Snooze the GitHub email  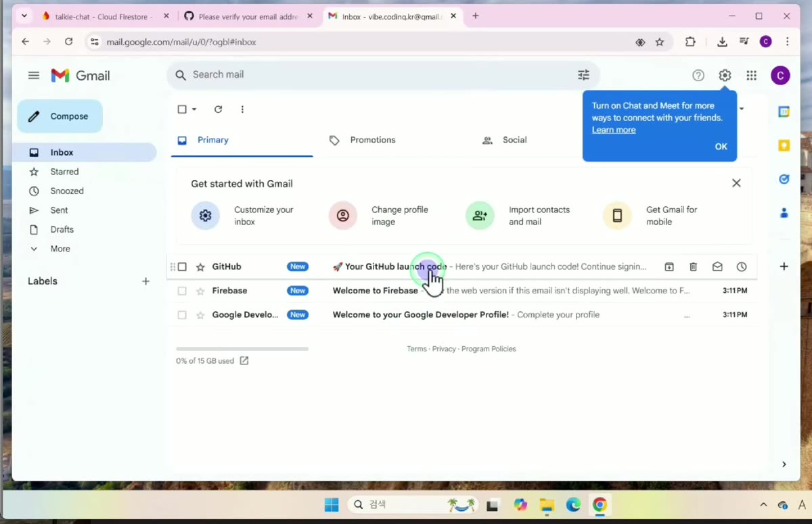click(742, 267)
